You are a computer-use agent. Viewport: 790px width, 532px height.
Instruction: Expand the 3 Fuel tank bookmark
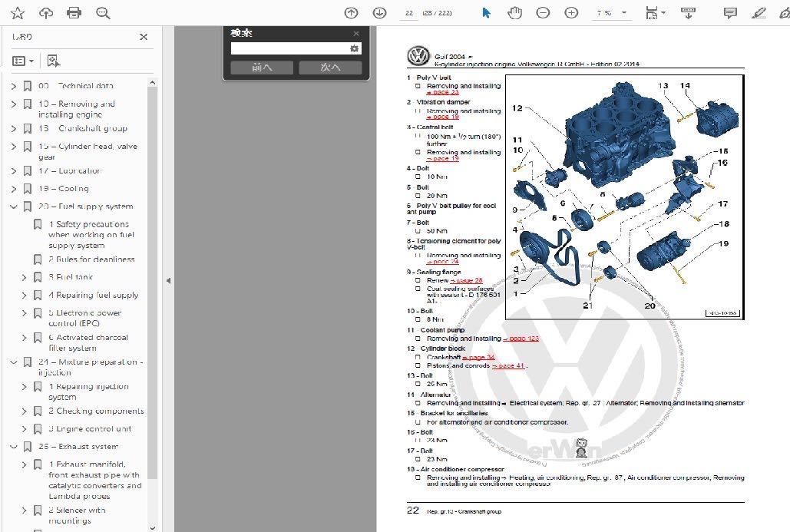tap(24, 277)
